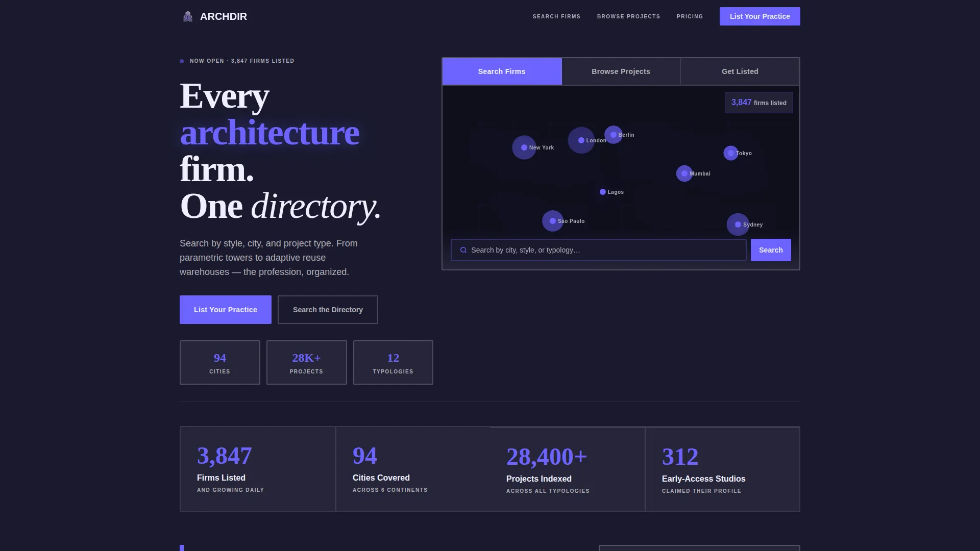The width and height of the screenshot is (980, 551).
Task: Select the São Paulo map marker
Action: click(553, 221)
